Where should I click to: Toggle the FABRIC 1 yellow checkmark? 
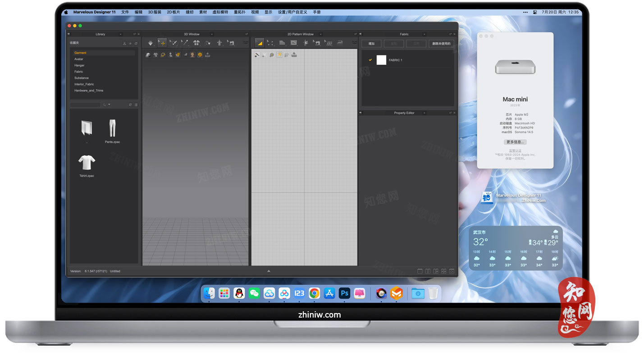pos(370,60)
